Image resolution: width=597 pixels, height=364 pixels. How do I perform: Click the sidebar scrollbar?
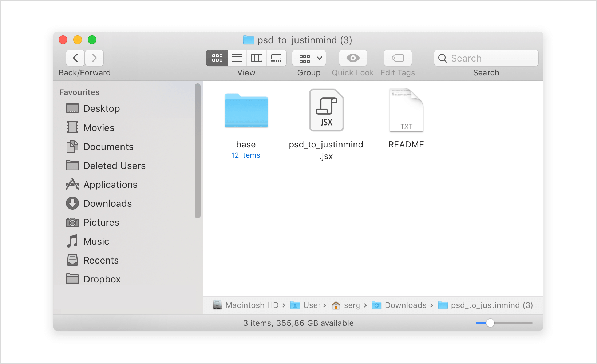coord(198,151)
